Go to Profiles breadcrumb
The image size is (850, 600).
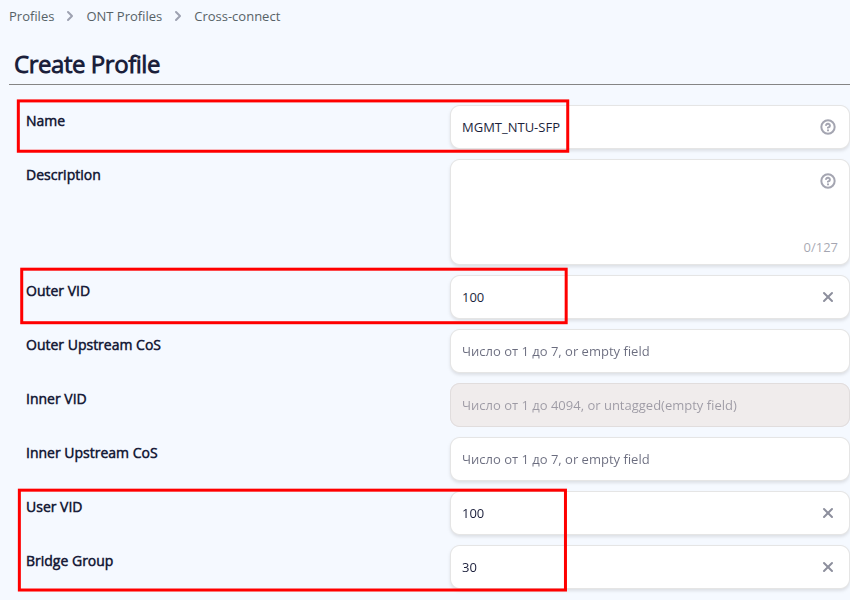[31, 16]
